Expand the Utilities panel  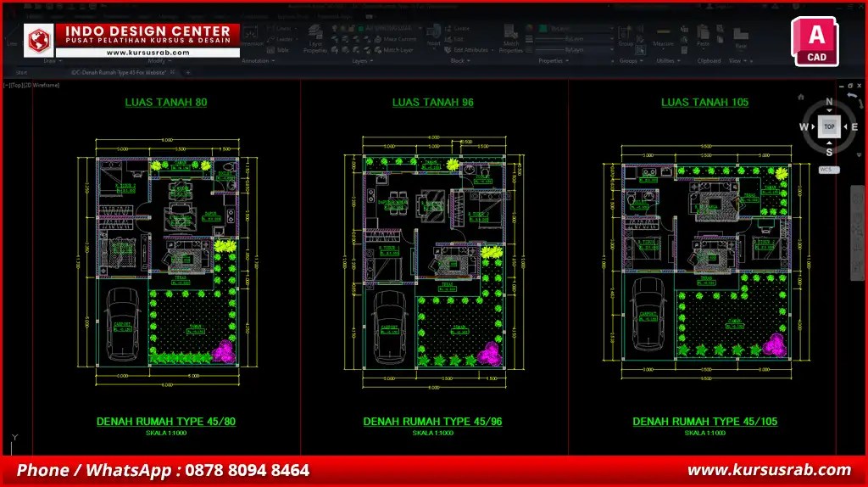[x=667, y=61]
